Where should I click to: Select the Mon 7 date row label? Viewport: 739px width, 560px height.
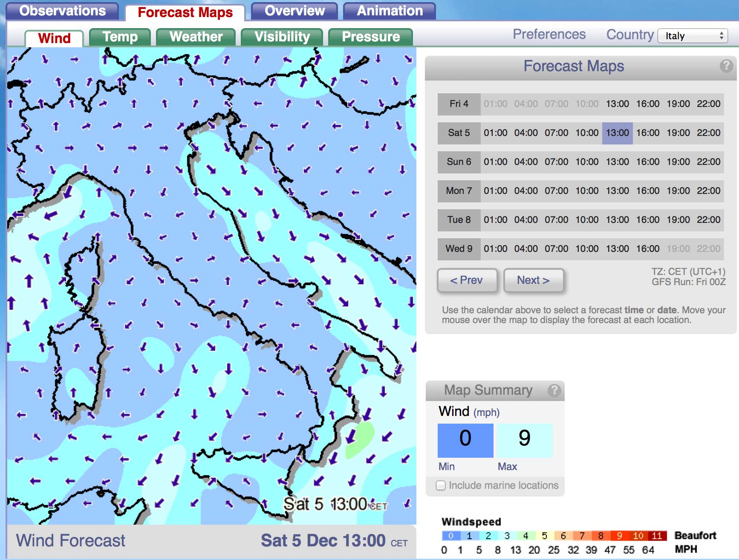click(x=459, y=191)
